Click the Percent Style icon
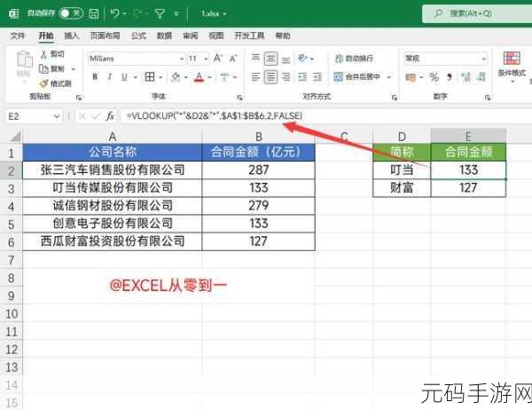Screen dimensions: 532x410 pos(434,77)
